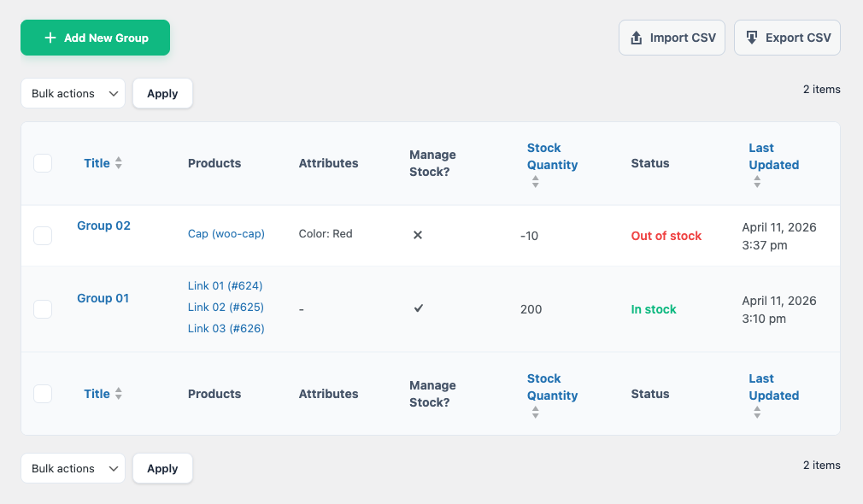863x504 pixels.
Task: Click sort arrows beside top Title header
Action: [119, 163]
